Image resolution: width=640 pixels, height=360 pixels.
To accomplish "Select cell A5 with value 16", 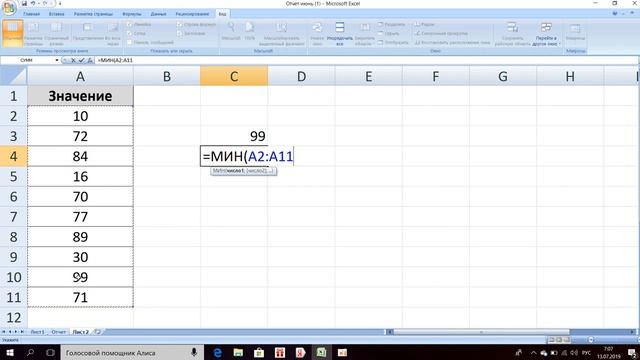I will tap(80, 176).
